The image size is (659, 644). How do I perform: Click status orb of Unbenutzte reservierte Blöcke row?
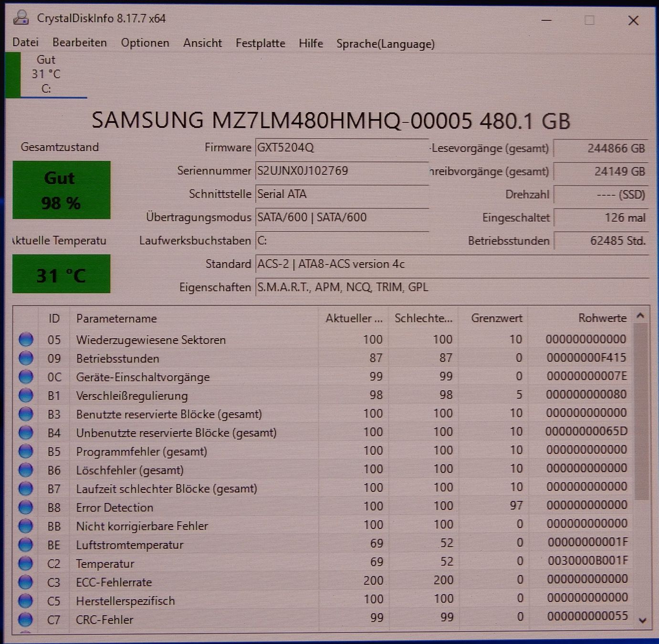click(x=26, y=432)
